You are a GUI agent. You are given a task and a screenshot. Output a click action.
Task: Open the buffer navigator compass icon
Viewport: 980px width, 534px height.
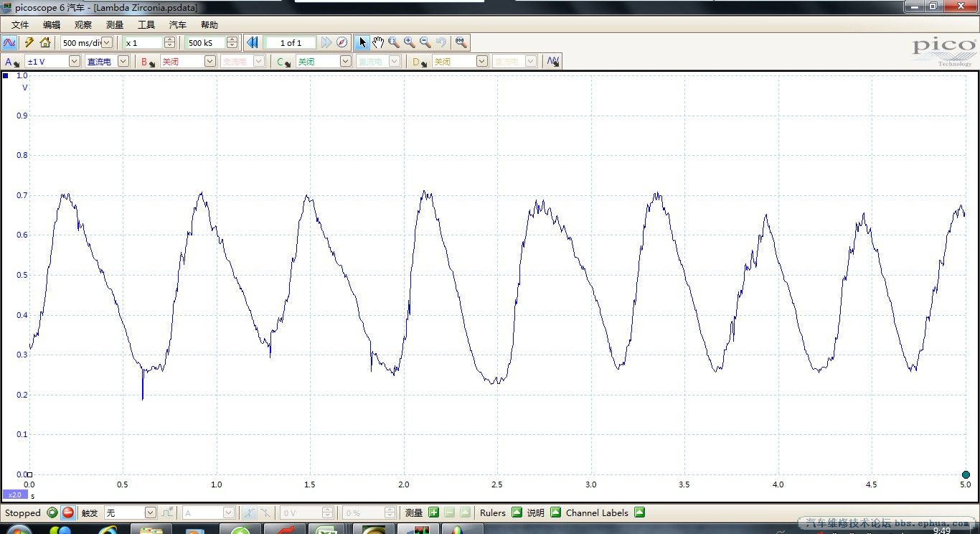[x=342, y=42]
